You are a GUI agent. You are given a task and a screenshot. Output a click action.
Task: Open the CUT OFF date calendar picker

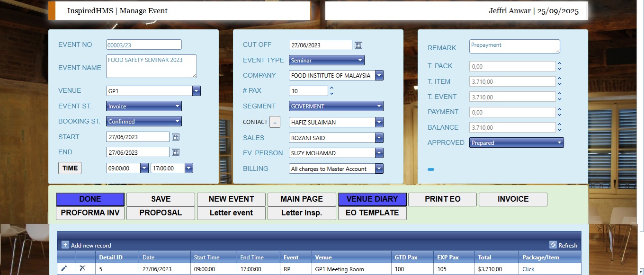coord(358,45)
